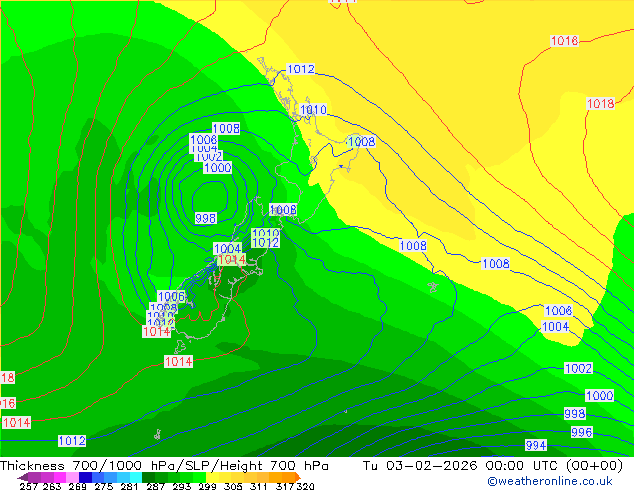
Task: Click the 1000 label above the low centre
Action: click(x=218, y=167)
